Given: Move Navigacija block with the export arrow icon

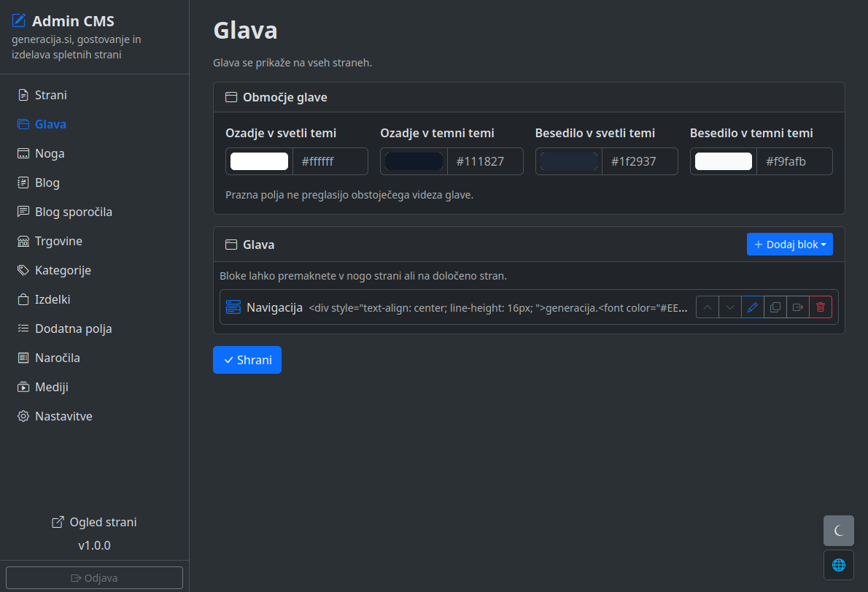Looking at the screenshot, I should 798,307.
